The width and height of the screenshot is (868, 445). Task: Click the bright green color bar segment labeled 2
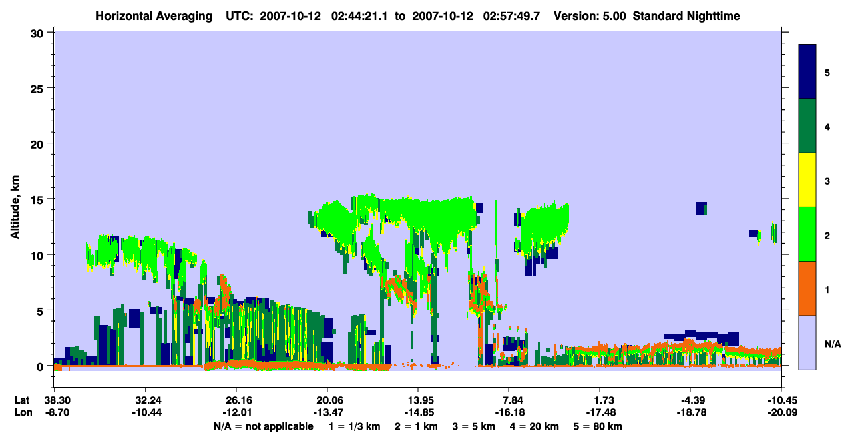click(807, 234)
